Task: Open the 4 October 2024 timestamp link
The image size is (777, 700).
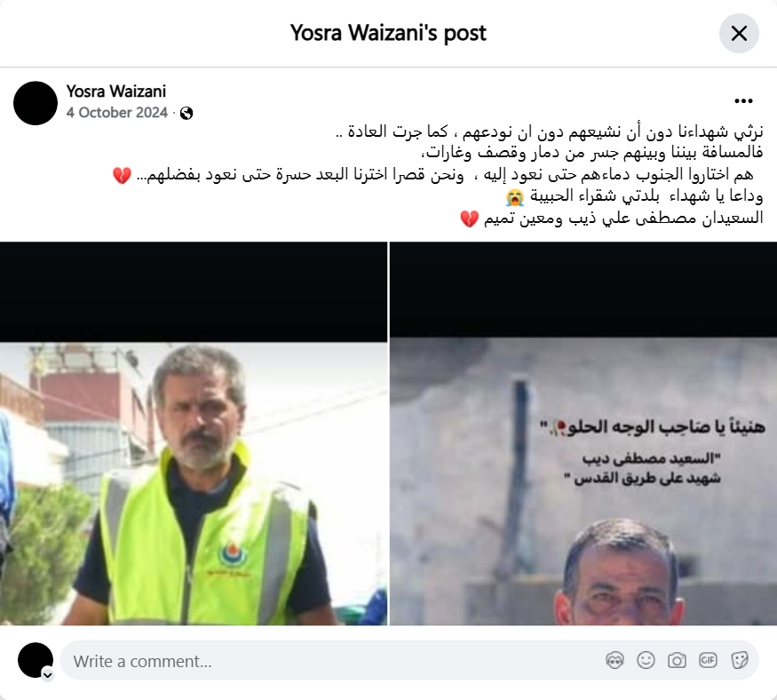Action: coord(117,113)
